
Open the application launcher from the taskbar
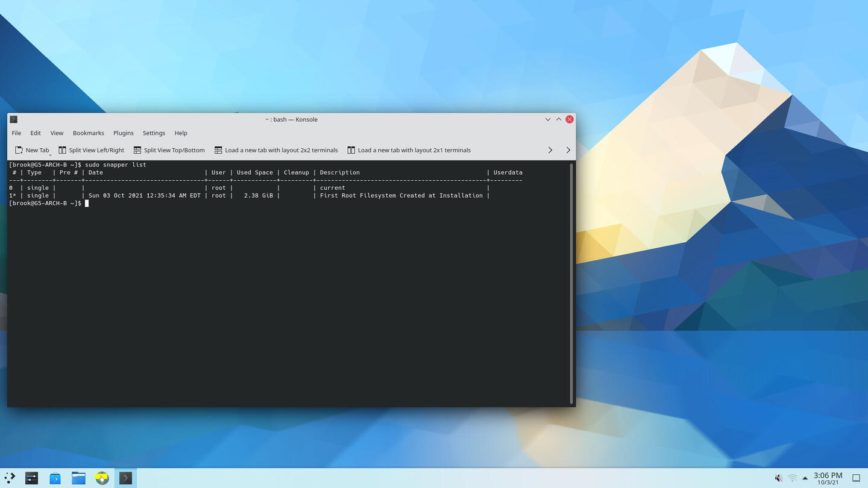8,478
